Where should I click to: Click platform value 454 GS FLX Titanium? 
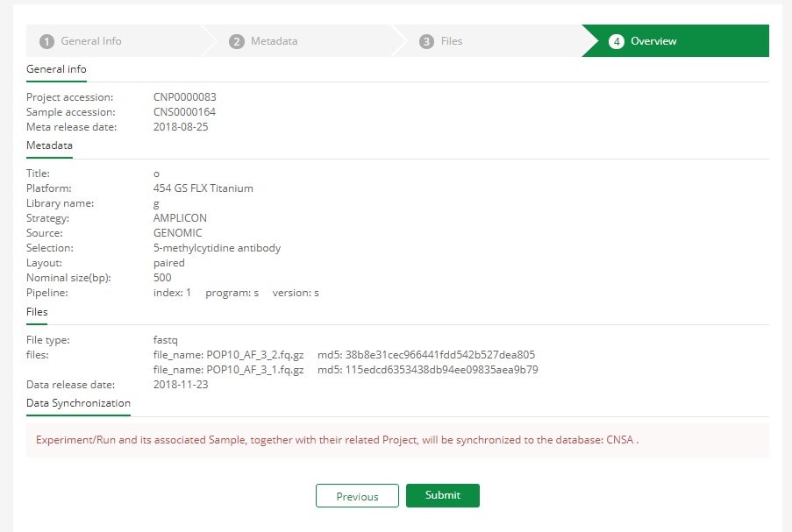(203, 188)
